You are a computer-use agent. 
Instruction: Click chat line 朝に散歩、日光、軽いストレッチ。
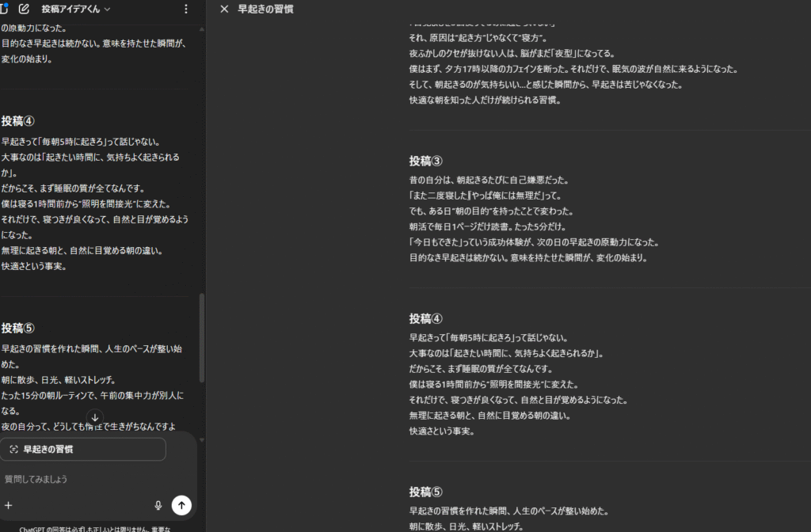point(59,379)
